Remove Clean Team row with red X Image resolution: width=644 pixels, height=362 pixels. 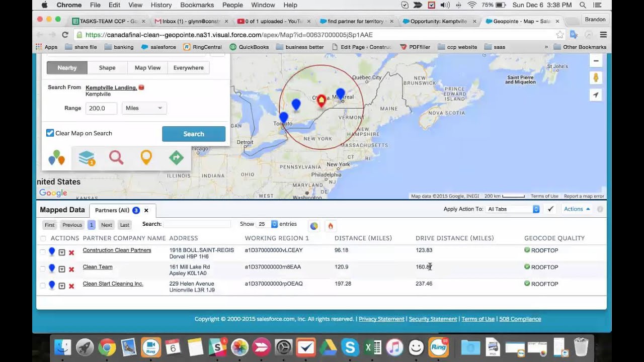[x=71, y=269]
